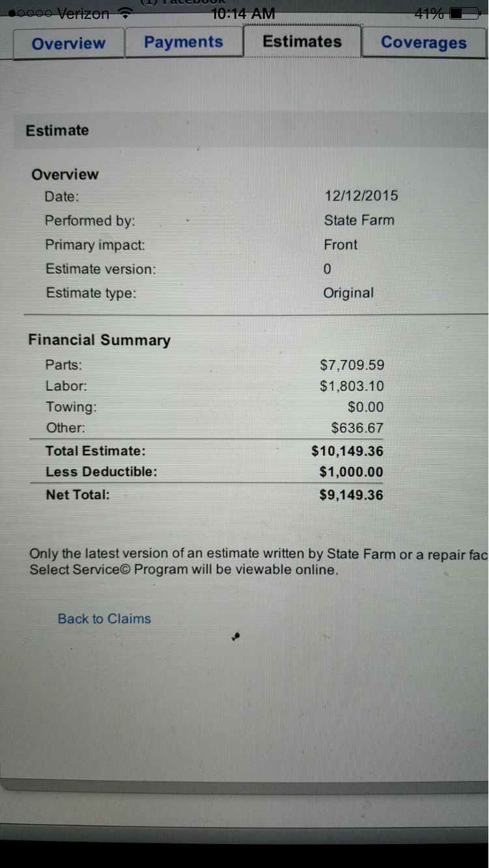Viewport: 489px width, 868px height.
Task: Click the Financial Summary heading
Action: (99, 340)
